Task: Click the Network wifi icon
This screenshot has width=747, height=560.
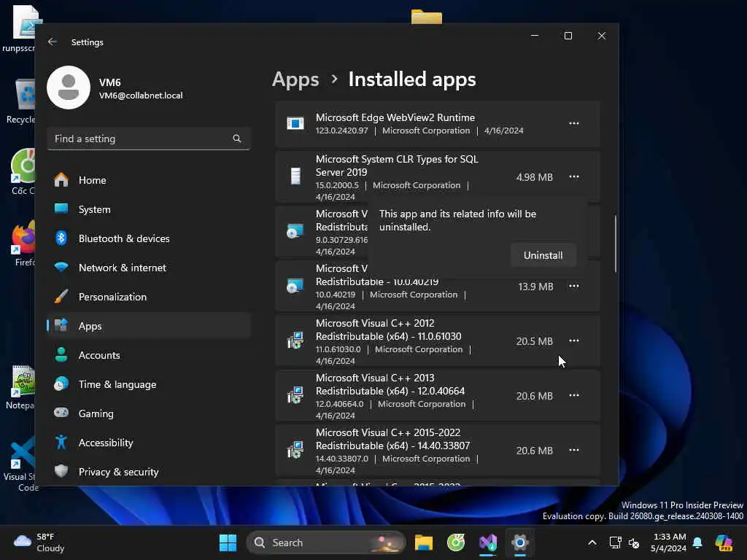Action: pos(61,267)
